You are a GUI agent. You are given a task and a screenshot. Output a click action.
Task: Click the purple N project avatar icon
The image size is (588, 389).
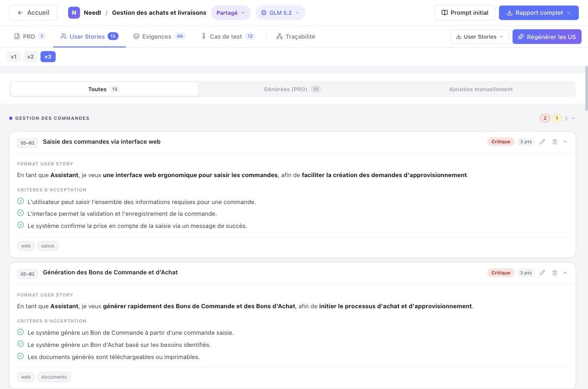pos(74,13)
